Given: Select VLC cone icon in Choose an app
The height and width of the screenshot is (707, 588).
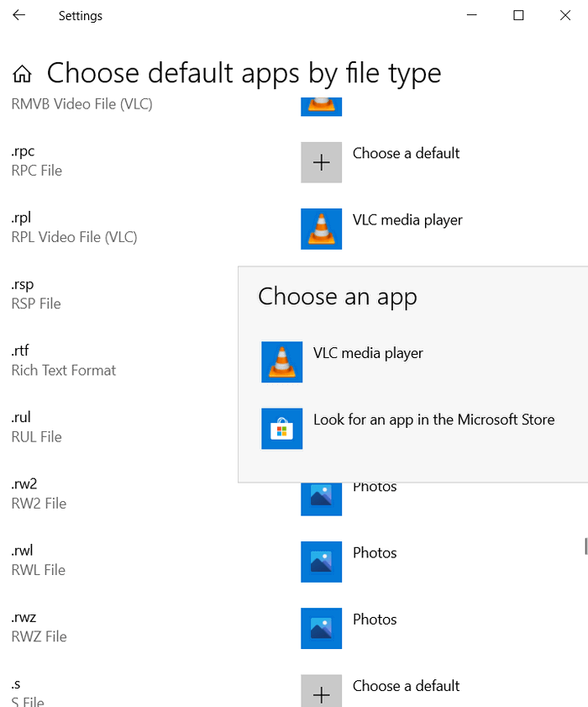Looking at the screenshot, I should point(282,362).
